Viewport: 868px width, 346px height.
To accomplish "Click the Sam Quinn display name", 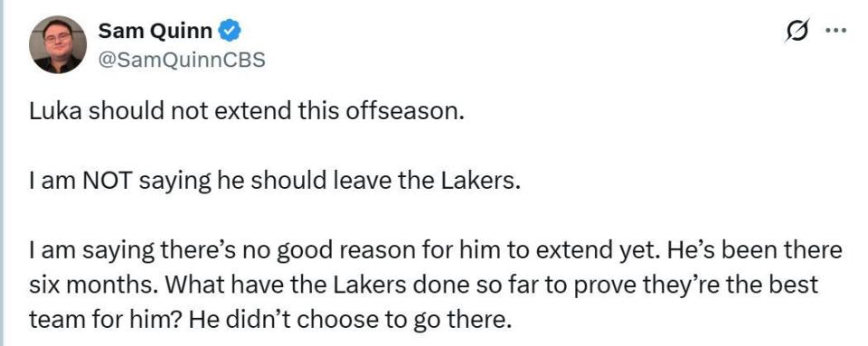I will [155, 32].
